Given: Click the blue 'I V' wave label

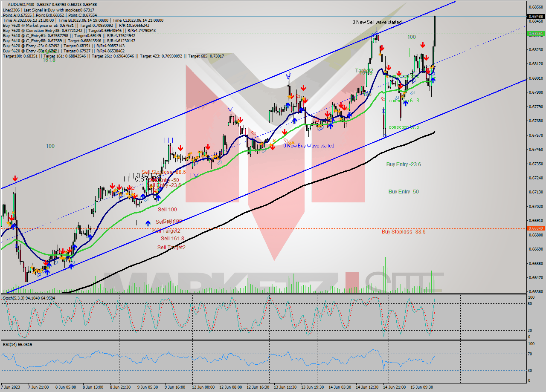Looking at the screenshot, I should [x=194, y=175].
